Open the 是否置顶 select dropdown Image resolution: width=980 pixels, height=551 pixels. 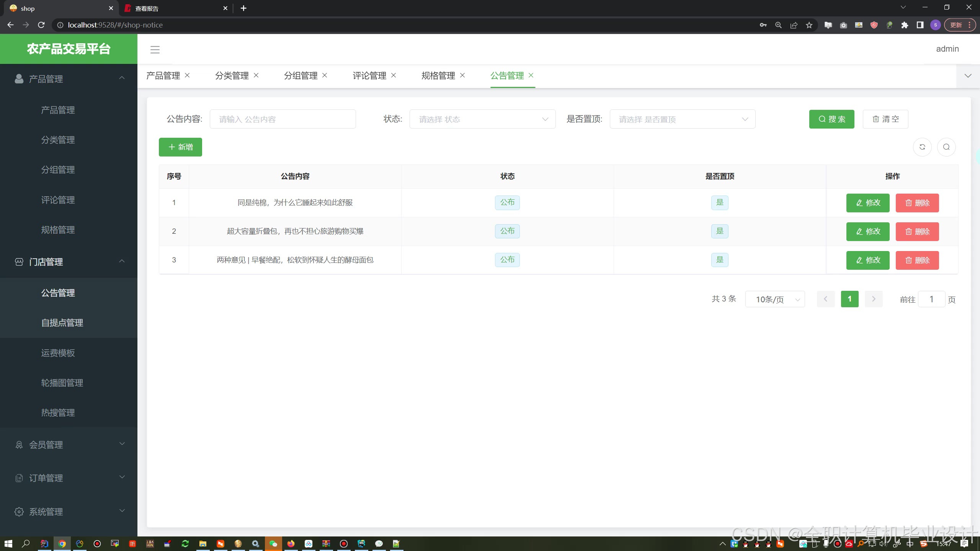(682, 119)
